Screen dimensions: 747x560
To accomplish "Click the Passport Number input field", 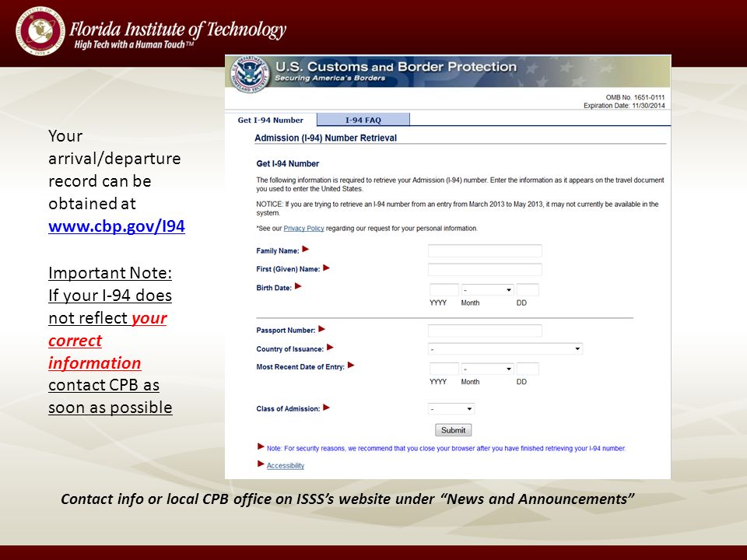I will click(485, 331).
